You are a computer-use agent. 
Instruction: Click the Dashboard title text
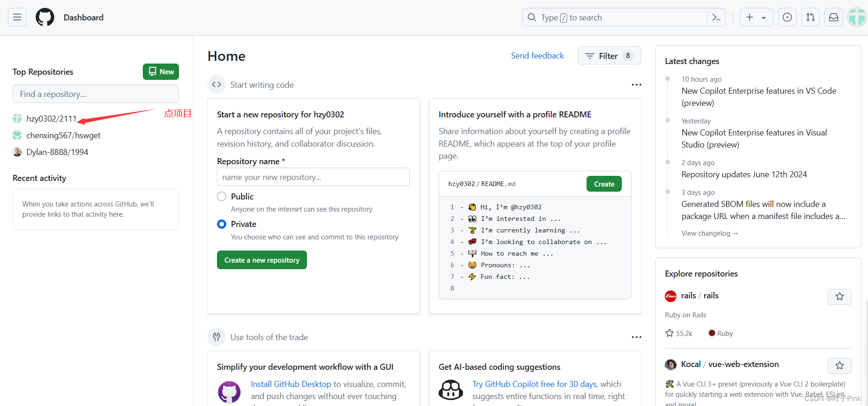pyautogui.click(x=83, y=17)
